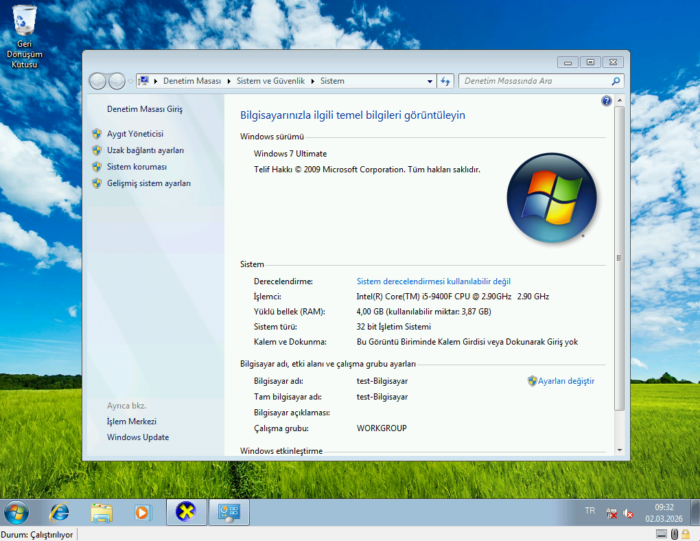The image size is (700, 541).
Task: Click the address bar refresh button
Action: click(445, 81)
